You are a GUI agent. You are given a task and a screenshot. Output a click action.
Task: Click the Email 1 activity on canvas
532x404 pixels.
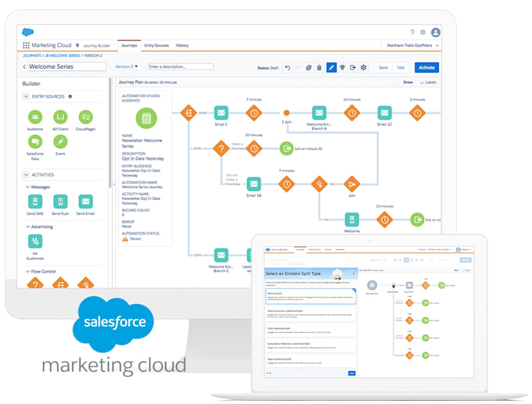221,113
